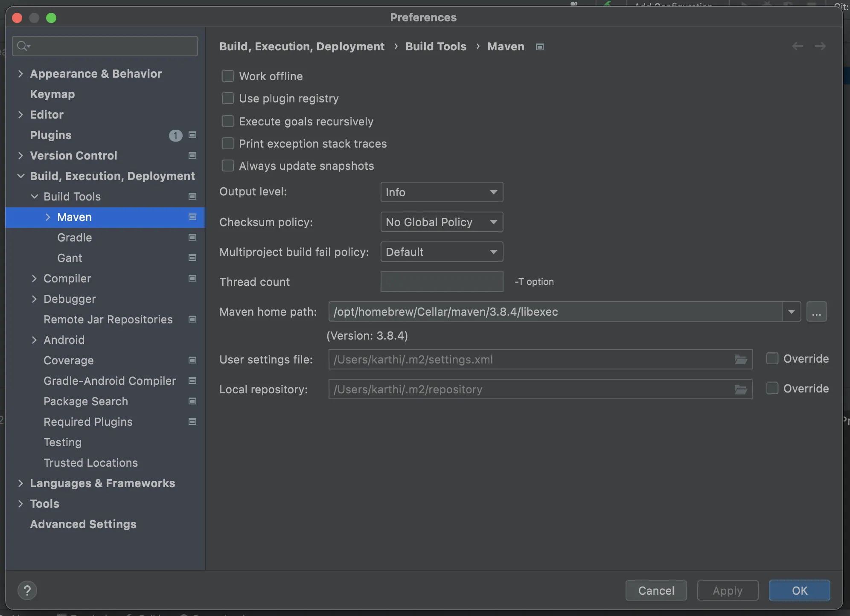Open the Keymap settings page

tap(52, 94)
